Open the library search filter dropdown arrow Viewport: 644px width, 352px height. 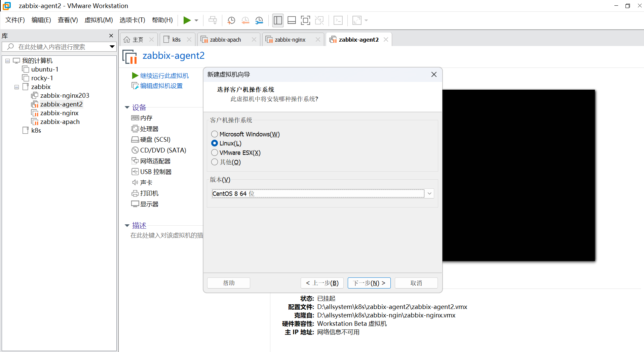click(x=112, y=47)
